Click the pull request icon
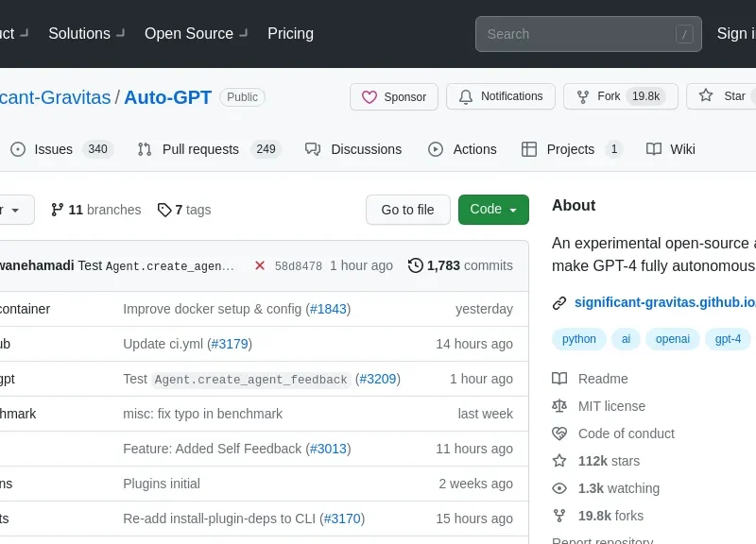The width and height of the screenshot is (756, 544). [145, 149]
